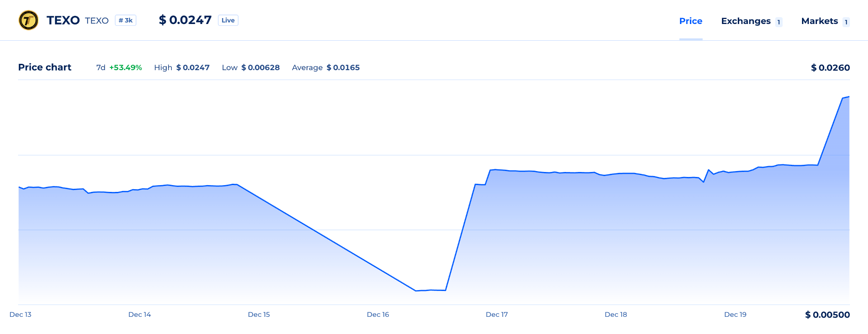This screenshot has height=334, width=868.
Task: Click the Dec 19 date label
Action: (x=736, y=315)
